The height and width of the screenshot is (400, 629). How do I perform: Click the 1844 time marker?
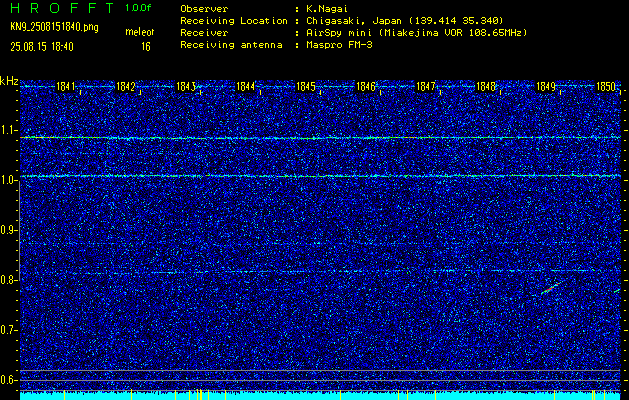coord(246,86)
